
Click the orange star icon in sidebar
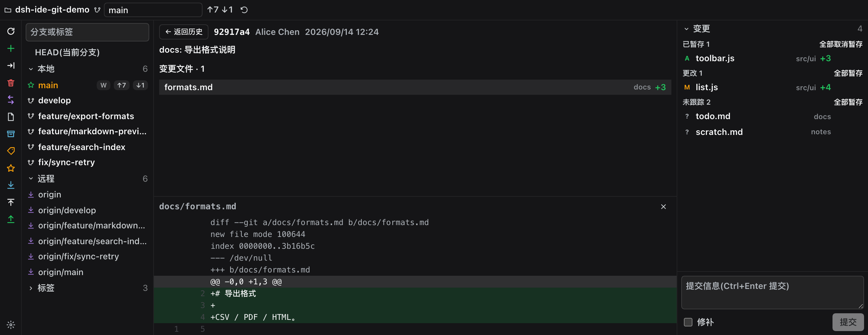11,168
